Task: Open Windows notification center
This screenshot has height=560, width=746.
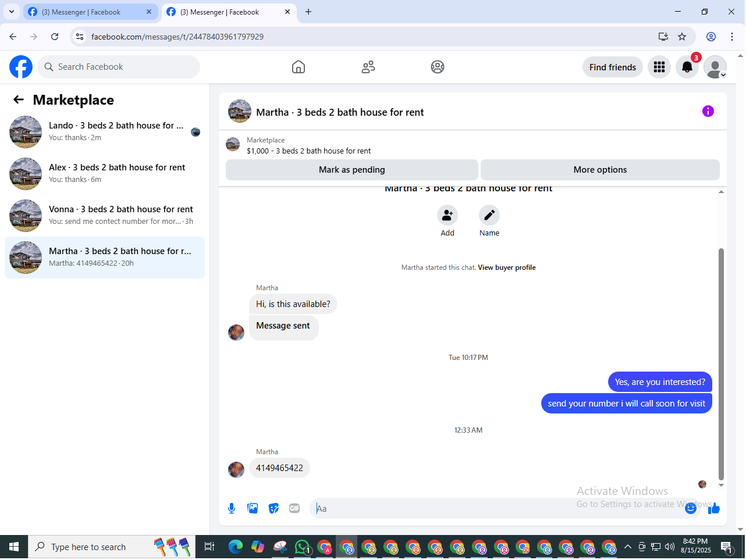Action: 727,547
